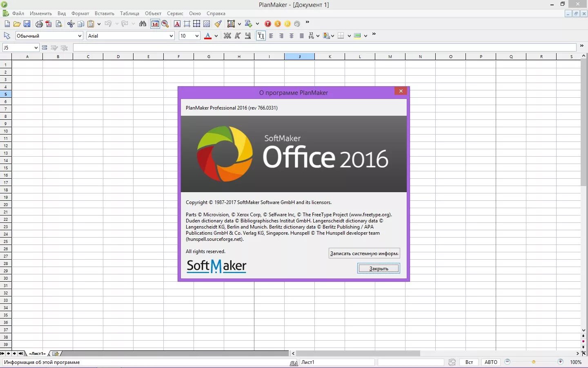Toggle bold formatting (Ж)

click(x=227, y=36)
